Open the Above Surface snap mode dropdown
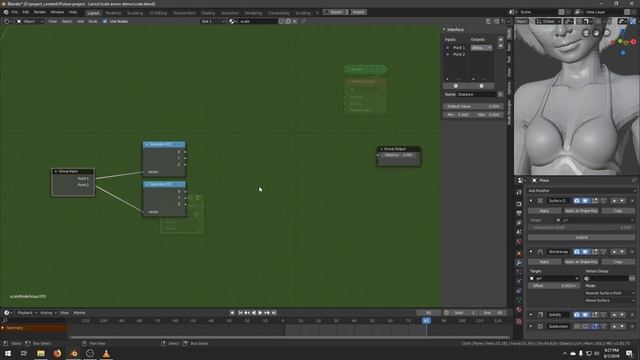The width and height of the screenshot is (640, 360). [x=610, y=300]
